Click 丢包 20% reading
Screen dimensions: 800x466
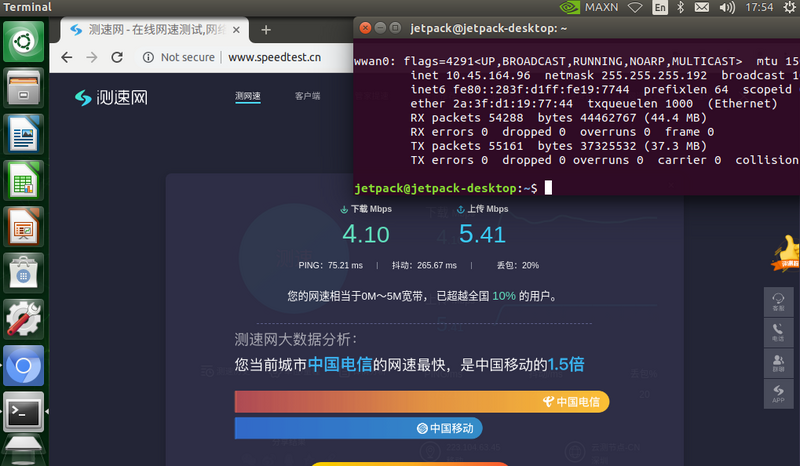click(x=518, y=265)
